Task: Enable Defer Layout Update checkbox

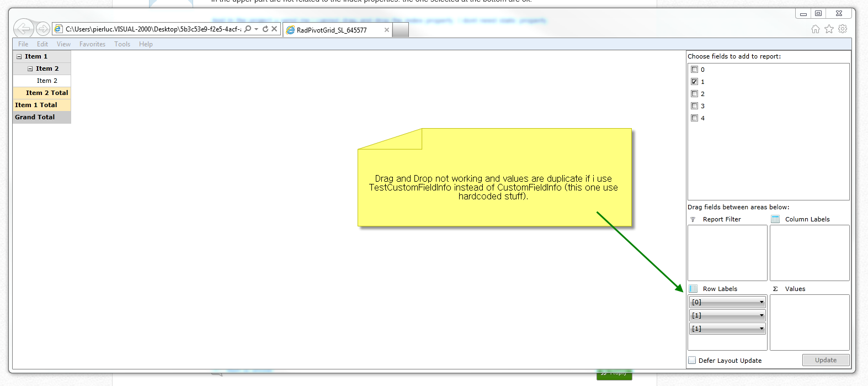Action: pyautogui.click(x=692, y=360)
